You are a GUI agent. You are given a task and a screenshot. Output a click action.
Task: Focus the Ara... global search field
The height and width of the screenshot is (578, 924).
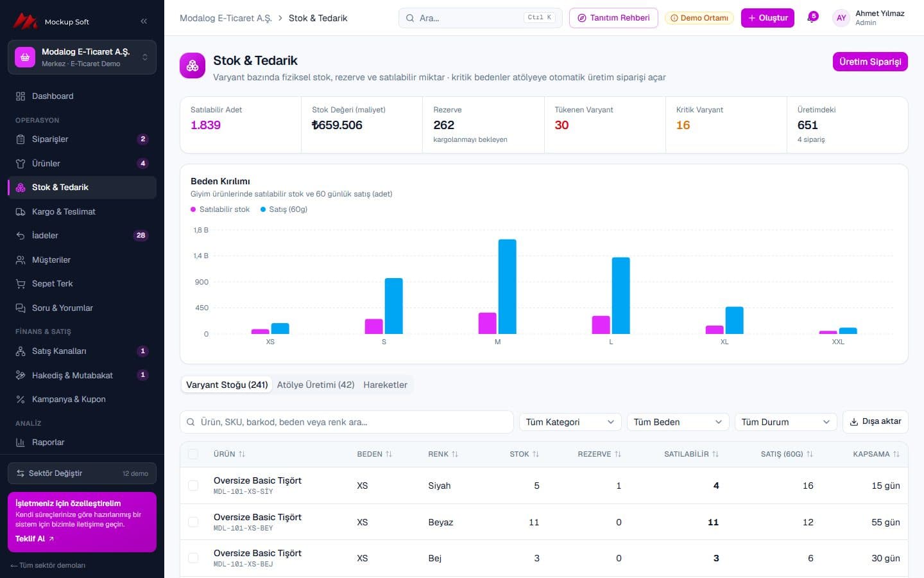(480, 18)
